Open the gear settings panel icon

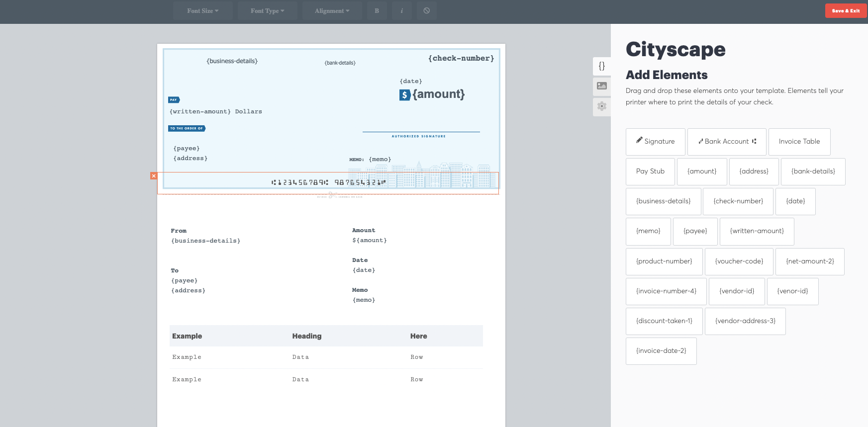(x=602, y=106)
